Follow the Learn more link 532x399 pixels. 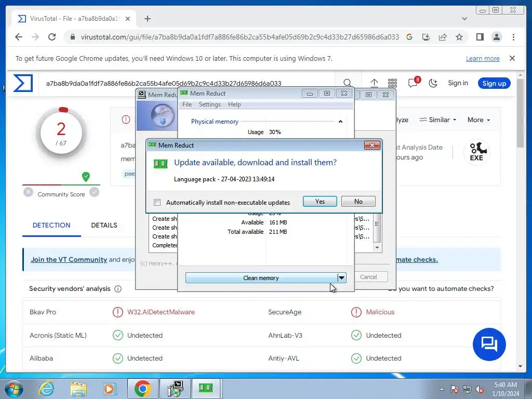pyautogui.click(x=483, y=58)
